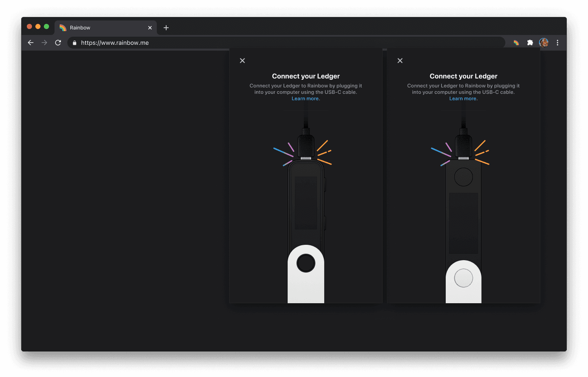Follow the Learn more link in left panel
This screenshot has width=588, height=377.
(x=306, y=99)
